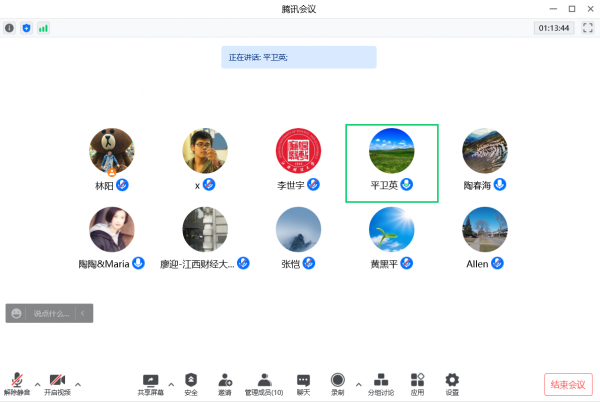The width and height of the screenshot is (600, 402).
Task: Select participant 平卫英's highlighted avatar
Action: [392, 151]
